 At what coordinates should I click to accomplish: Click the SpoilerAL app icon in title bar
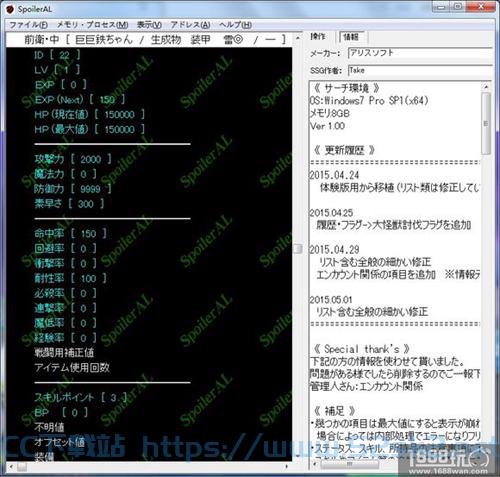tap(10, 9)
